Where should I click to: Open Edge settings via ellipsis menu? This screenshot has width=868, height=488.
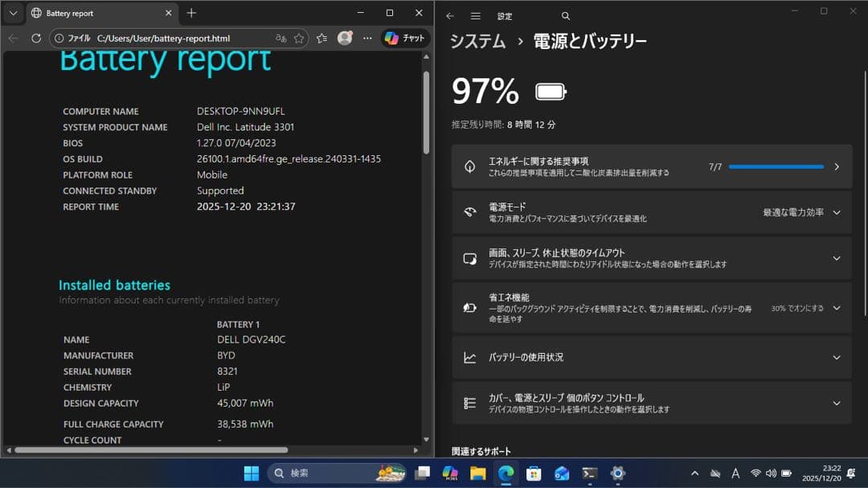367,38
